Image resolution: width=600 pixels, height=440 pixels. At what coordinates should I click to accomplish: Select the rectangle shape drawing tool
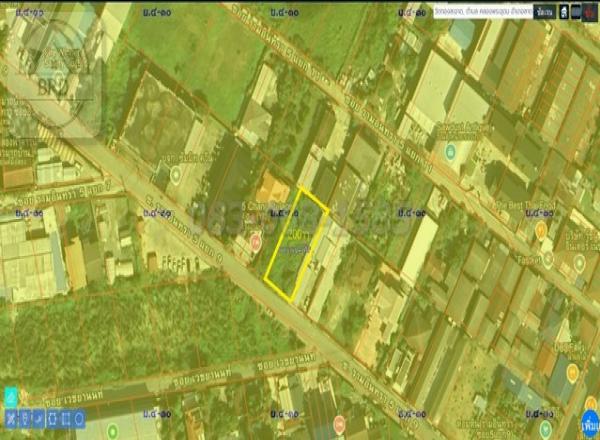click(68, 418)
